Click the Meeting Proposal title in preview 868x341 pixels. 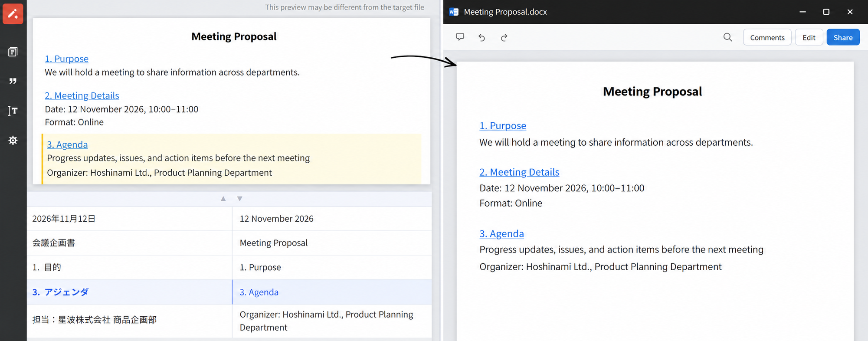(x=234, y=36)
